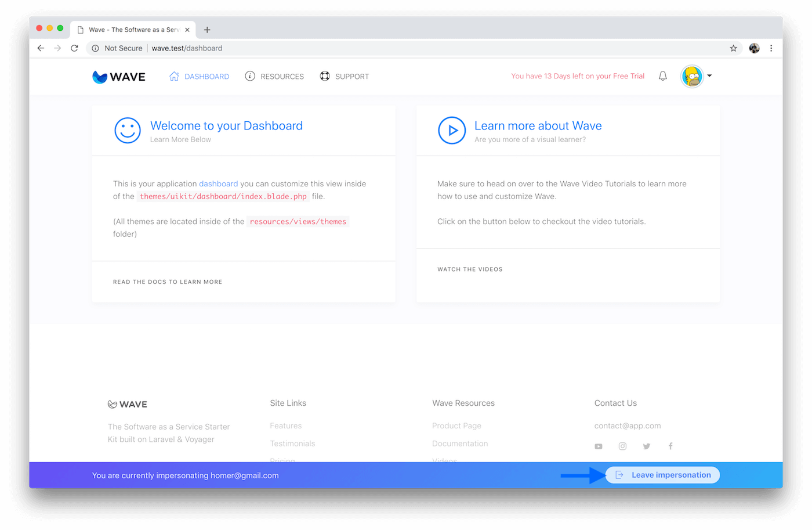The width and height of the screenshot is (812, 530).
Task: Click the browser address bar
Action: (x=406, y=48)
